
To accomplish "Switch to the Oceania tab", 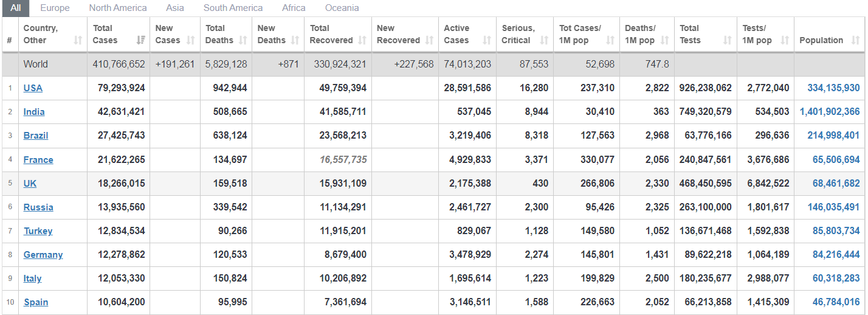I will click(342, 8).
